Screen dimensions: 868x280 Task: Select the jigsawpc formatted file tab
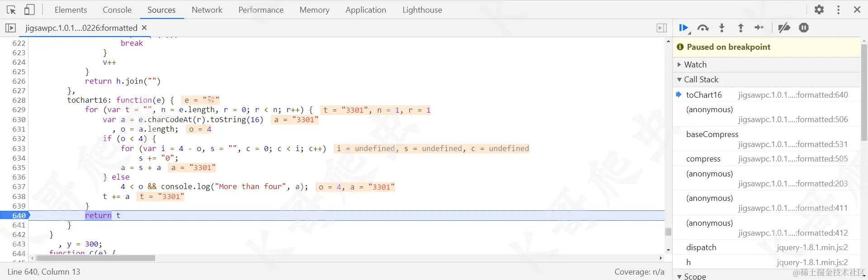click(x=81, y=28)
